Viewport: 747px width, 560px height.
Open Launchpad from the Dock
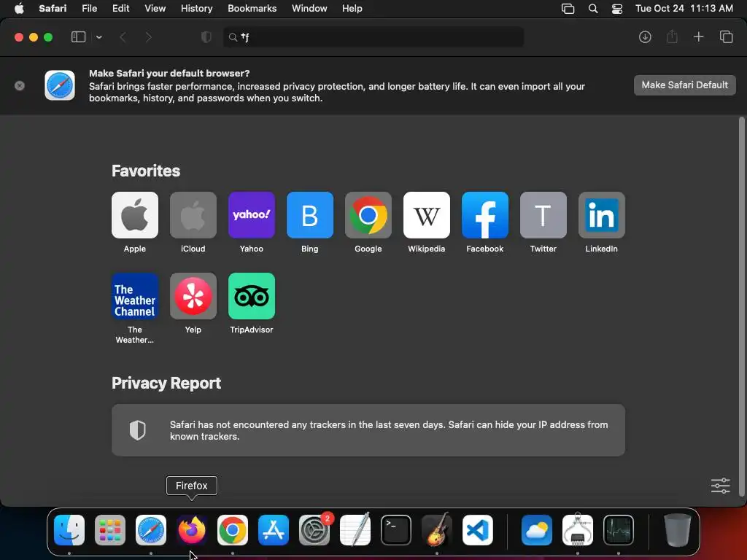[110, 530]
